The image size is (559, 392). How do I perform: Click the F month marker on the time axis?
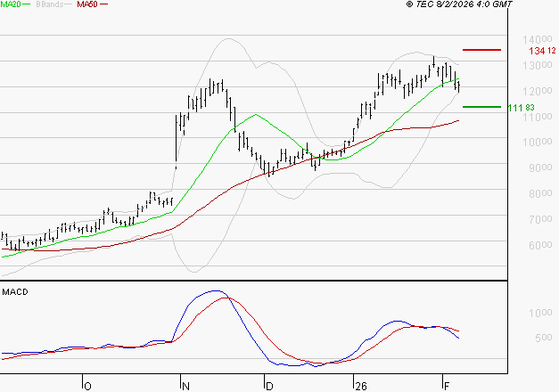447,387
